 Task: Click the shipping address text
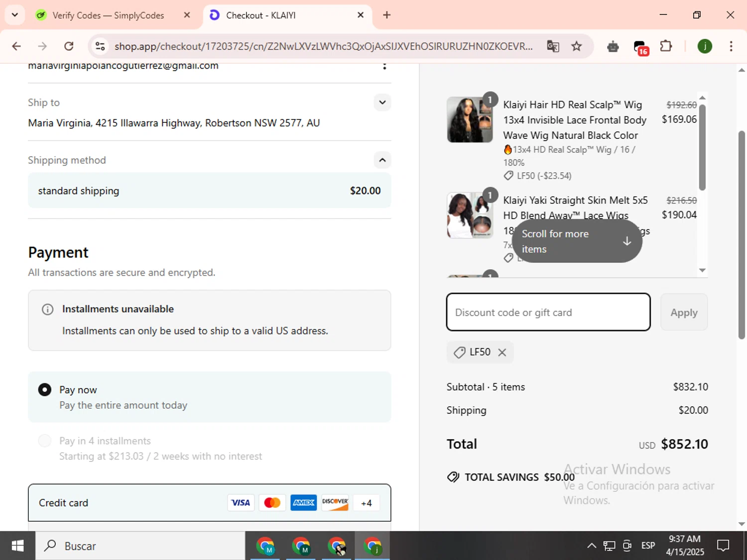174,123
